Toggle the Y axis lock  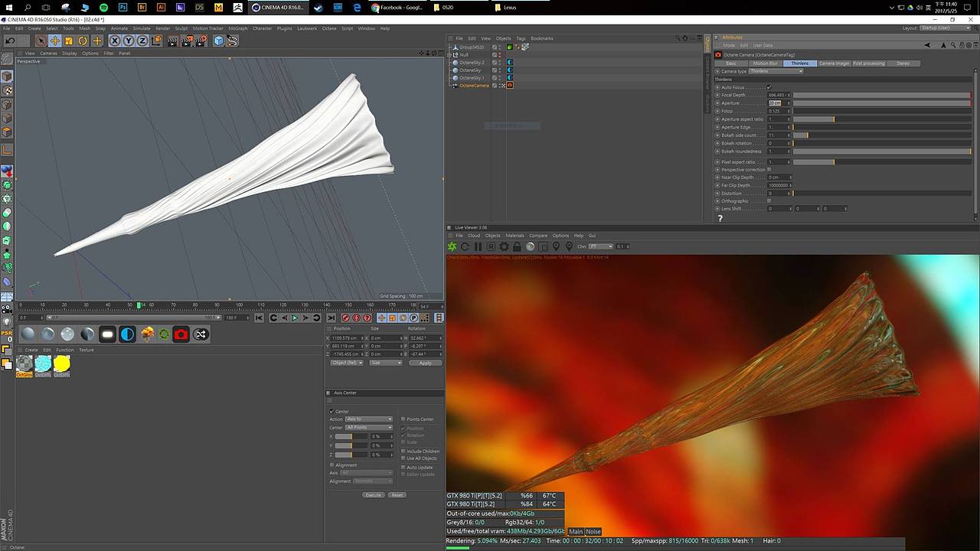click(129, 41)
